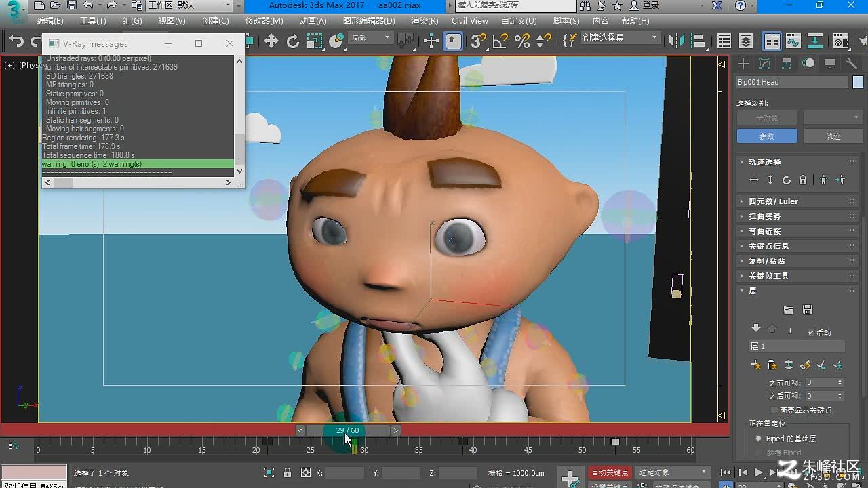This screenshot has width=868, height=488.
Task: Open the Modify command panel tab
Action: 765,64
